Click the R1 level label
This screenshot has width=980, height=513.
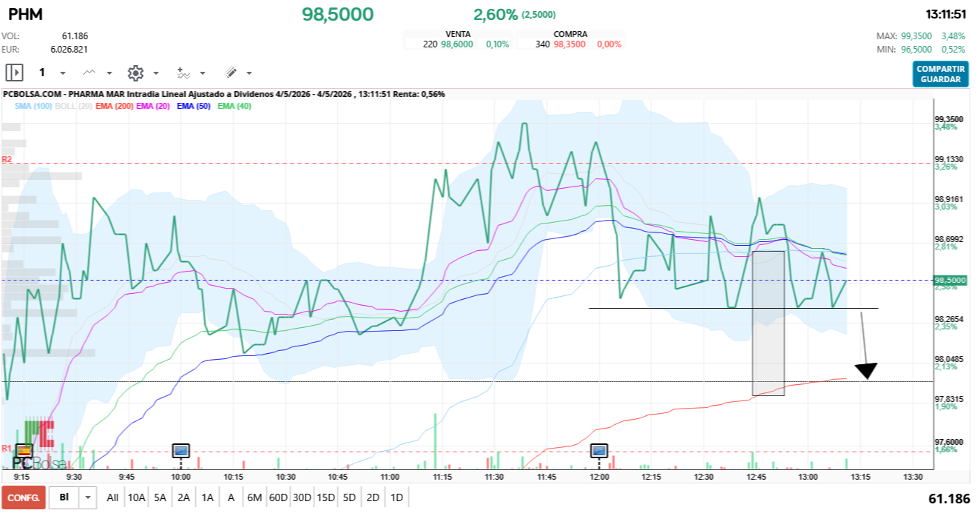point(7,448)
